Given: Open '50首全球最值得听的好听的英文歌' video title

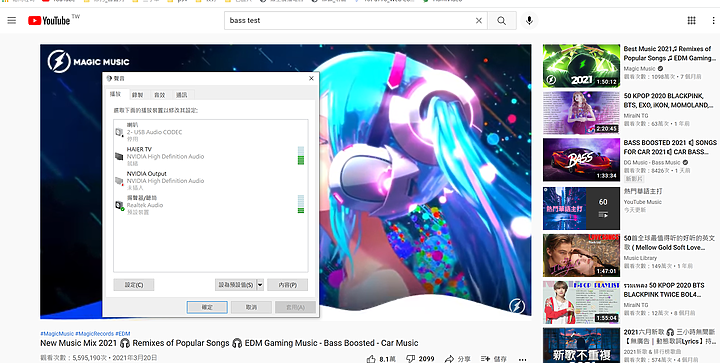Looking at the screenshot, I should coord(669,243).
